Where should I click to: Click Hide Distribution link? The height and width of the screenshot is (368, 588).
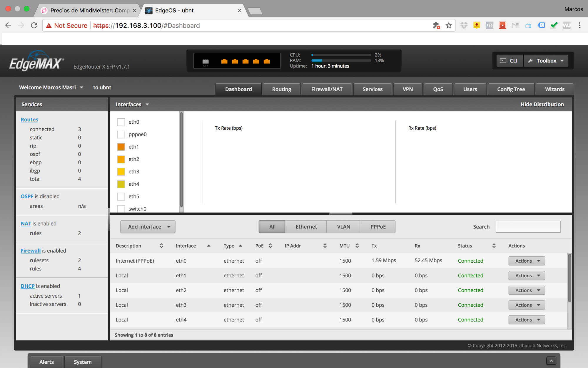click(x=542, y=105)
